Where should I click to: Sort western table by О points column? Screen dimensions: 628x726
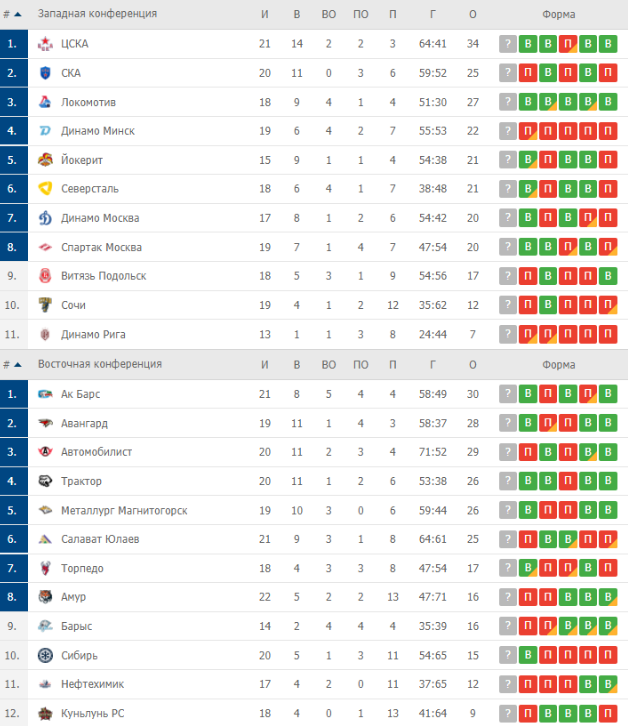[472, 14]
